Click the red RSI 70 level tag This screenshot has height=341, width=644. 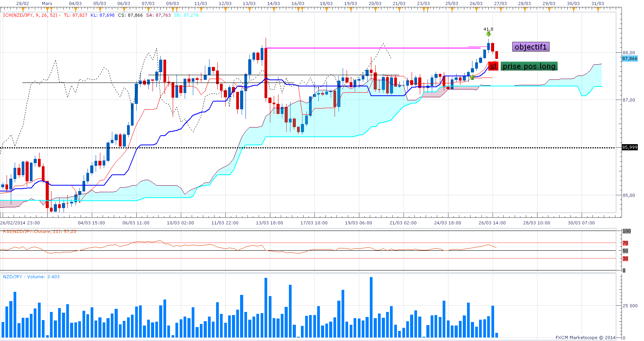coord(625,243)
